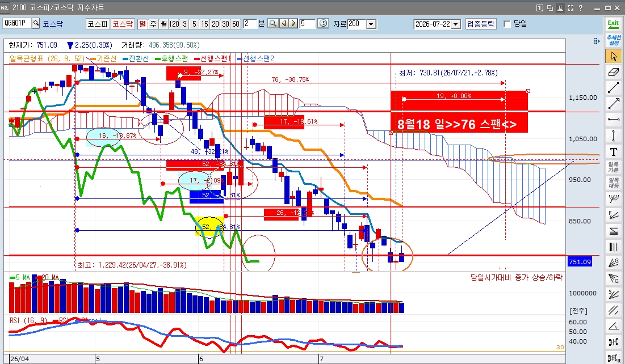Select the pitchfork fan tool
The image size is (625, 364).
[x=613, y=199]
